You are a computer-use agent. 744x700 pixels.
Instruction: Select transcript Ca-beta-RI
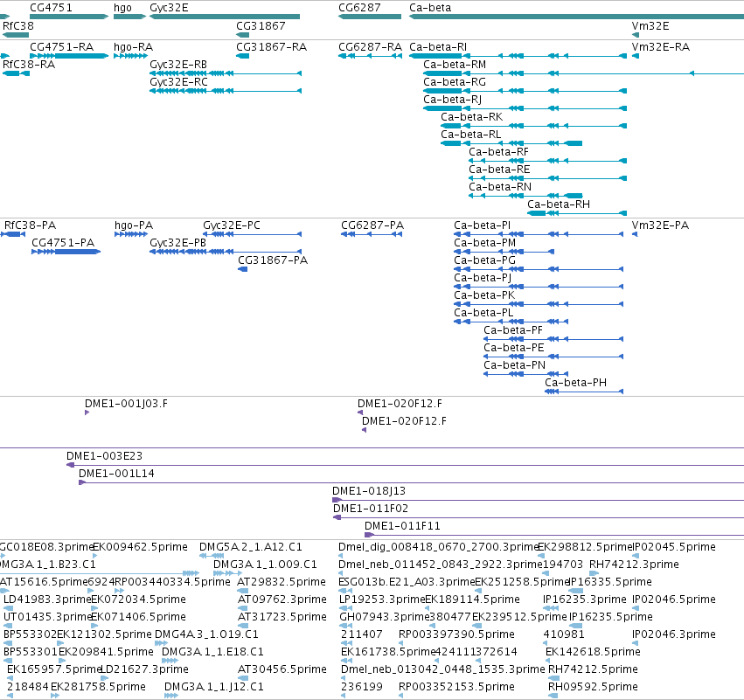click(x=438, y=47)
